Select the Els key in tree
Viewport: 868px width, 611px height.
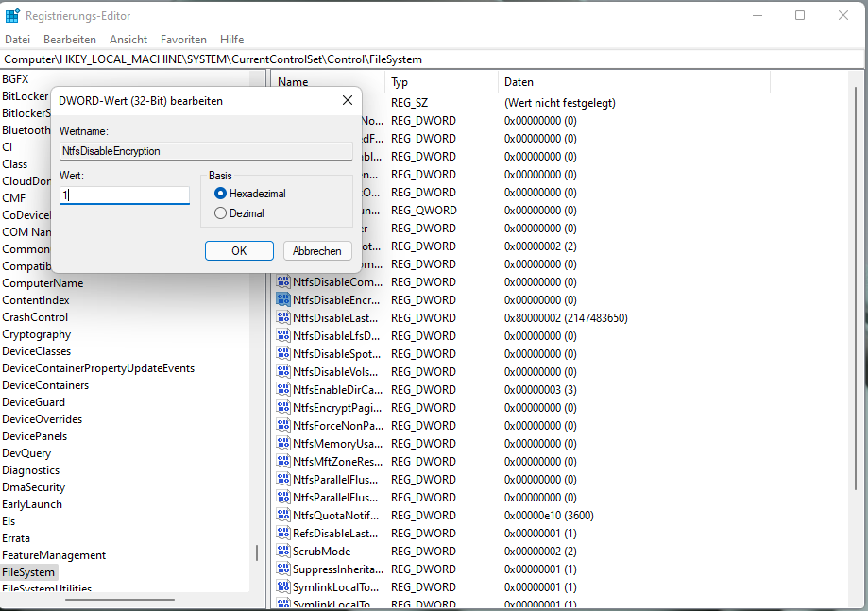click(x=9, y=520)
